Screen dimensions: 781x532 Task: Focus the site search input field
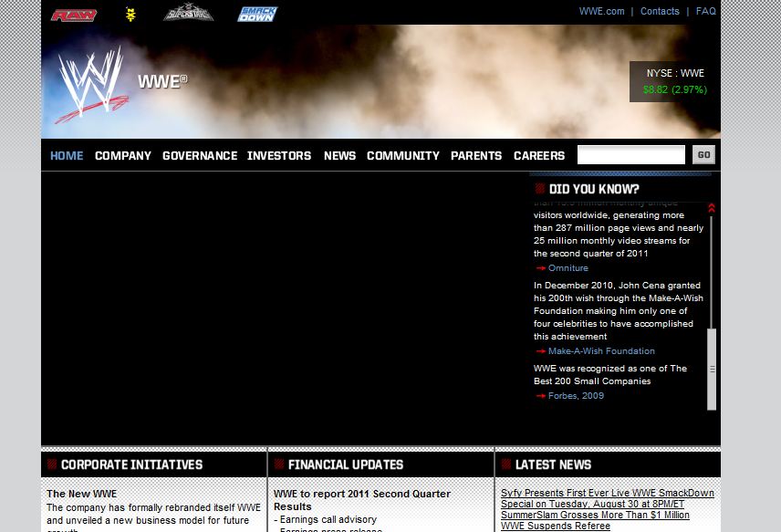tap(631, 155)
